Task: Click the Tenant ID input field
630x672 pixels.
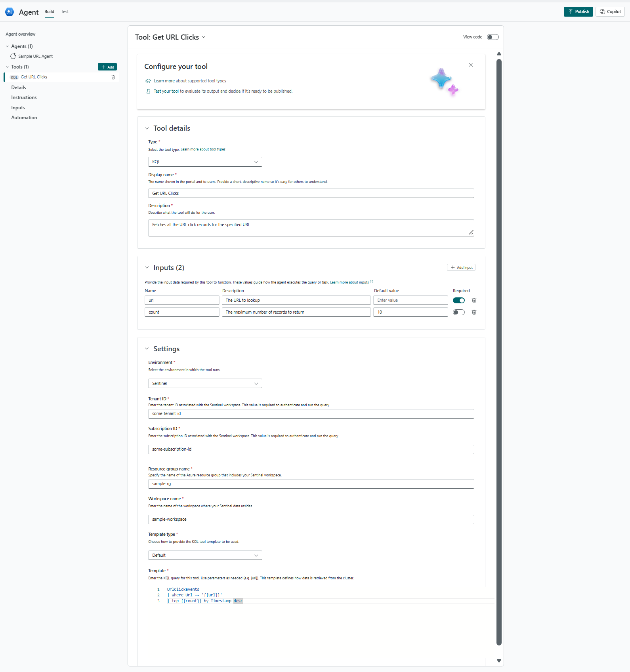Action: pyautogui.click(x=311, y=414)
